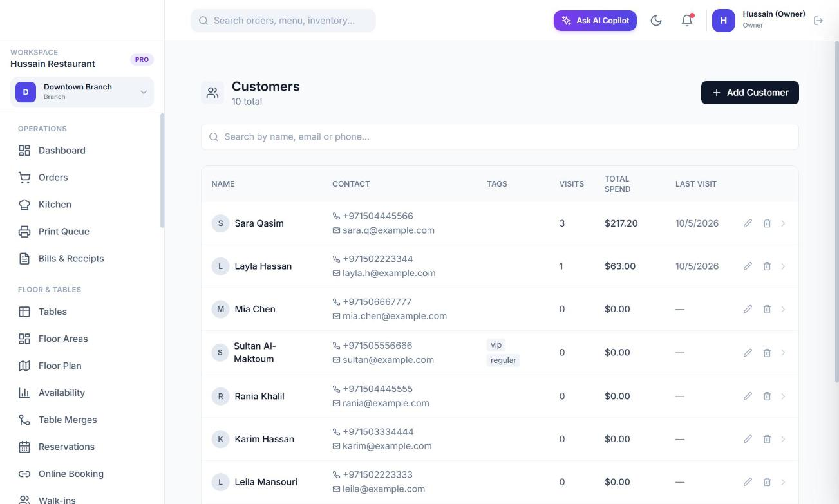Go to Orders in the sidebar

click(x=82, y=178)
